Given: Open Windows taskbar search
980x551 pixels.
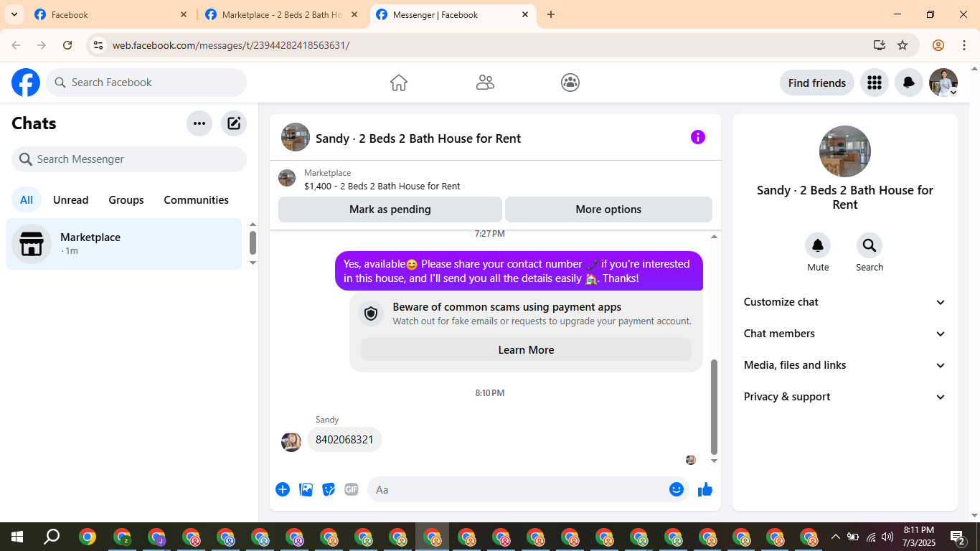Looking at the screenshot, I should click(52, 537).
